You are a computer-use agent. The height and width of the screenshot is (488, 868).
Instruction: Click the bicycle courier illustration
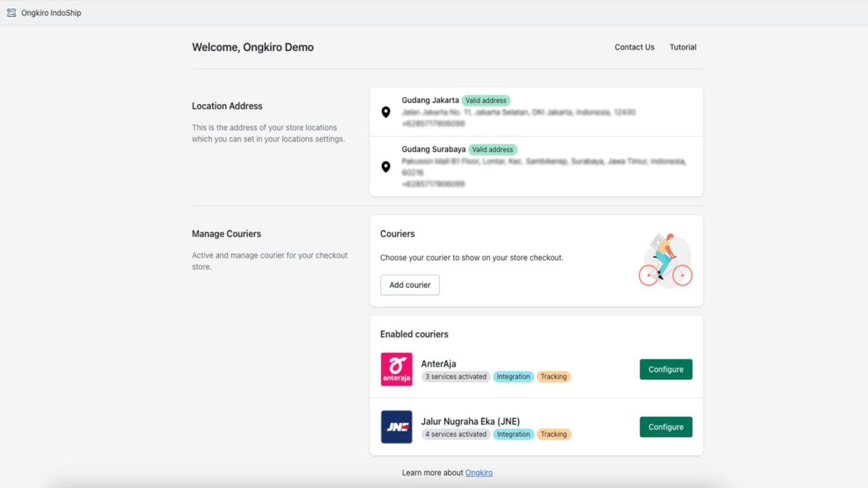pos(665,260)
